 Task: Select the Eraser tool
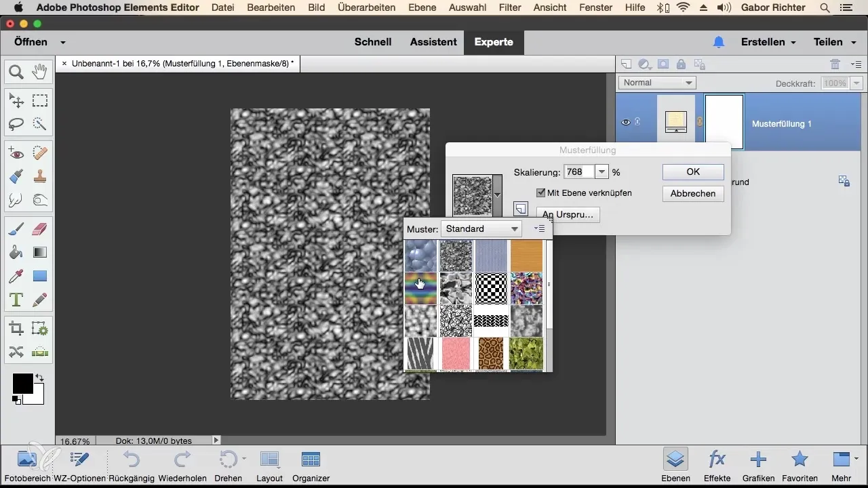click(39, 229)
